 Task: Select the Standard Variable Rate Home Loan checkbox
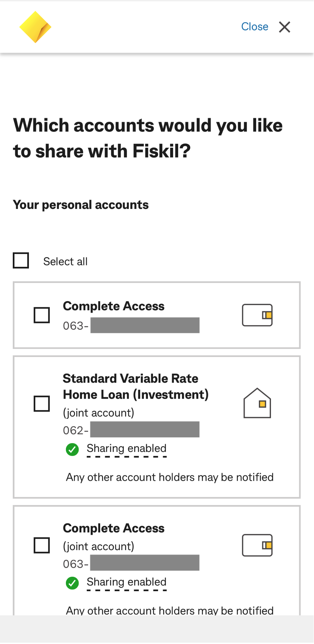point(41,403)
